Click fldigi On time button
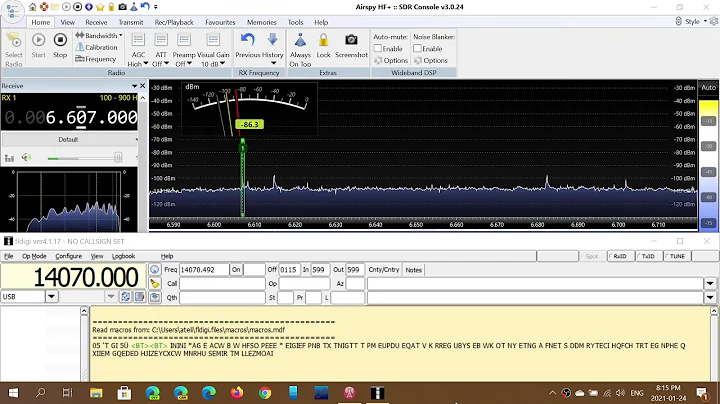The height and width of the screenshot is (404, 720). 236,269
